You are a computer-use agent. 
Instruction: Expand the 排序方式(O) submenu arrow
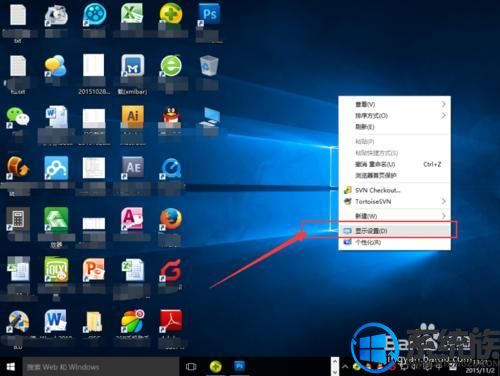(443, 115)
